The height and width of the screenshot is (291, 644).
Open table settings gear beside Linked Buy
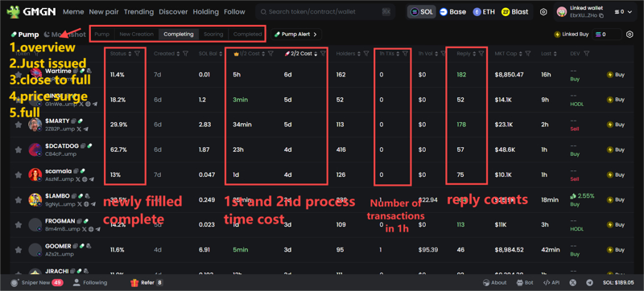pyautogui.click(x=630, y=35)
